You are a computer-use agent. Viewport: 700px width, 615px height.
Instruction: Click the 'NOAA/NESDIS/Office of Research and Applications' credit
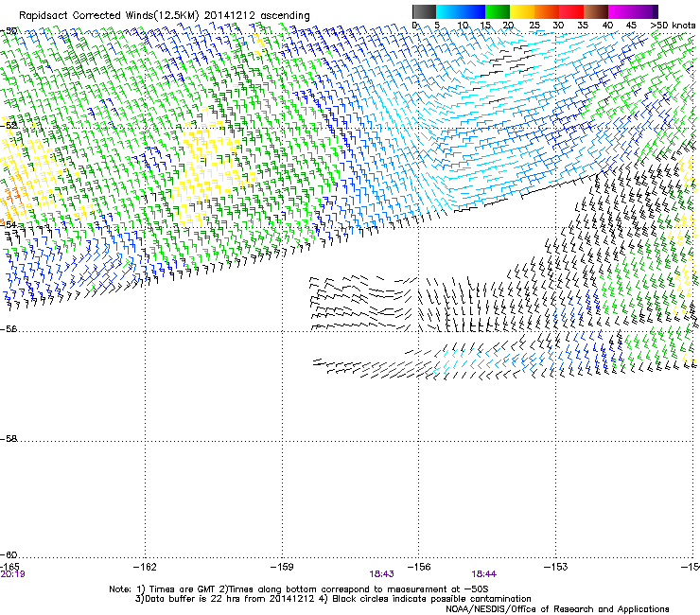pyautogui.click(x=557, y=609)
